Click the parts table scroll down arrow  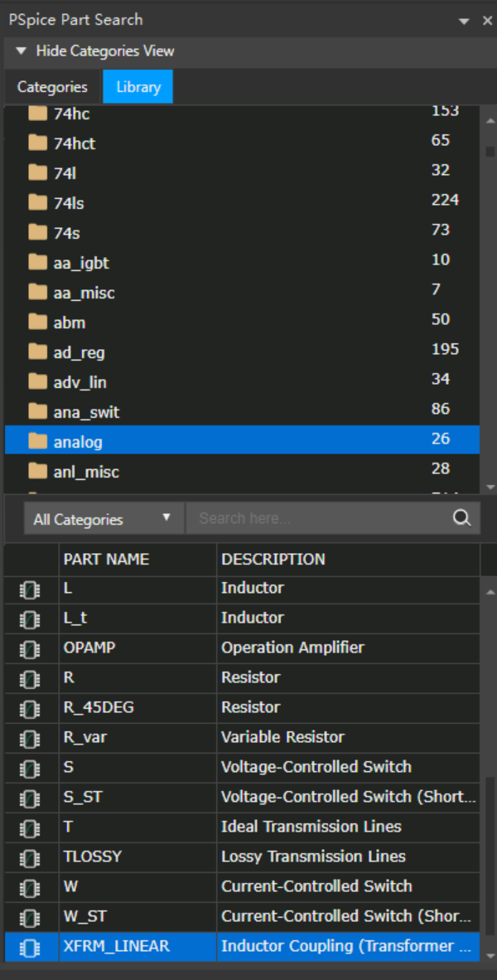490,956
